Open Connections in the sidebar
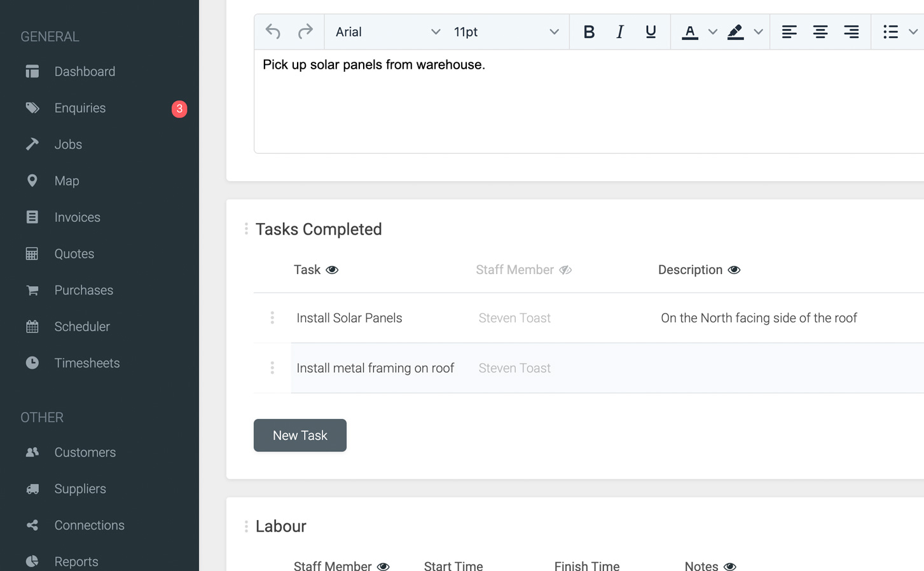Viewport: 924px width, 571px height. pyautogui.click(x=89, y=525)
